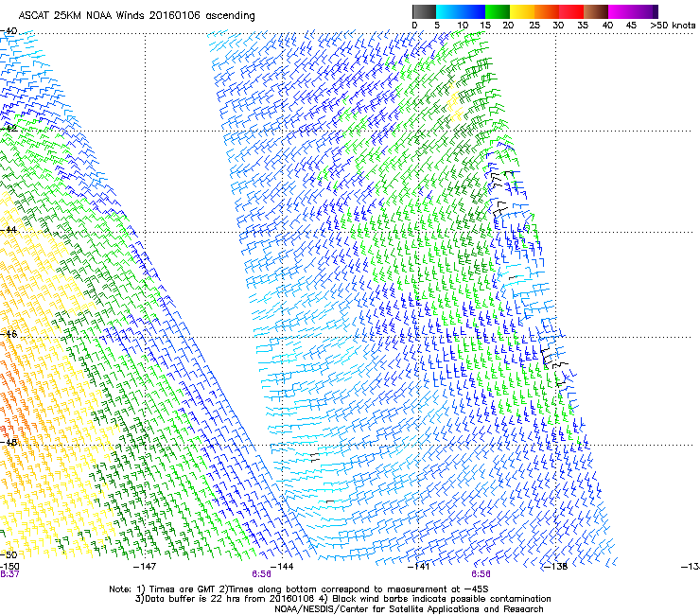Click the red 30-35 knots legend segment
The height and width of the screenshot is (615, 700).
[571, 11]
